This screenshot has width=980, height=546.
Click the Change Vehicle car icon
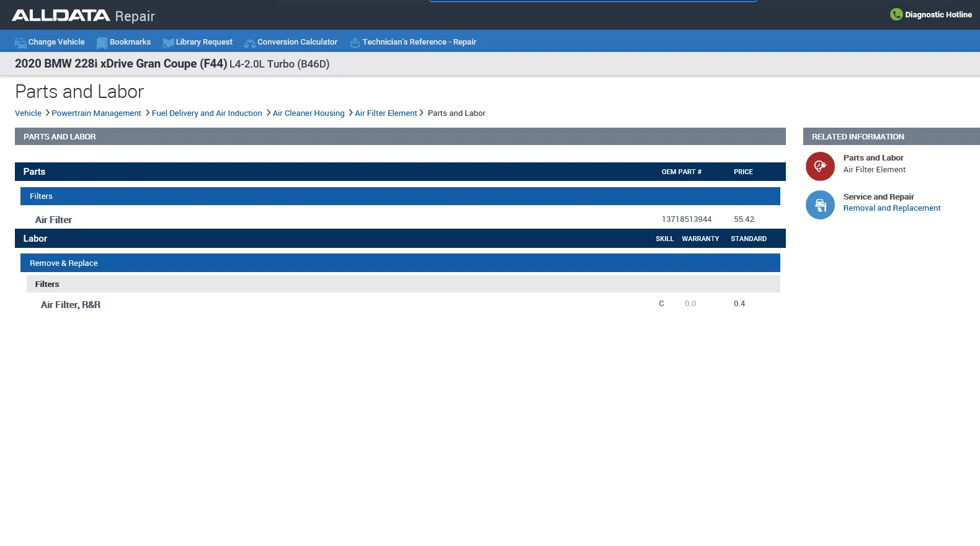pyautogui.click(x=20, y=43)
